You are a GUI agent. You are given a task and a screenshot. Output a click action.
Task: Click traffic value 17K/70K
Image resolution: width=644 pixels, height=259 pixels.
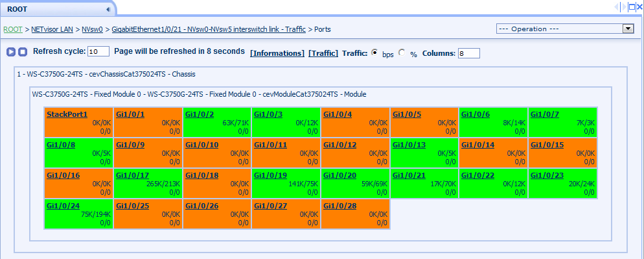443,184
